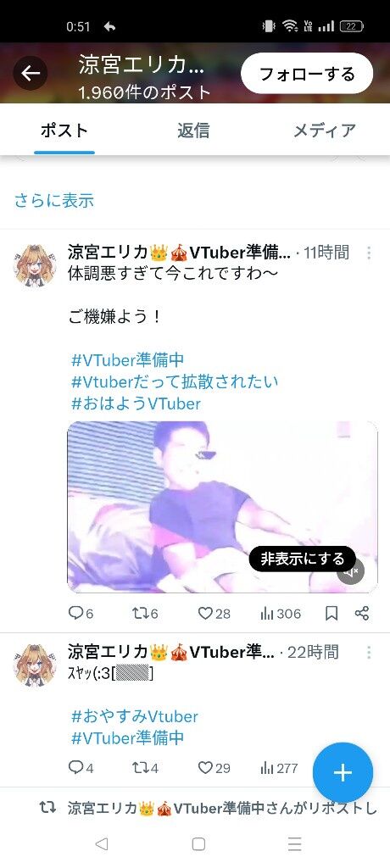Open reply on the 11時間 post

pyautogui.click(x=81, y=614)
